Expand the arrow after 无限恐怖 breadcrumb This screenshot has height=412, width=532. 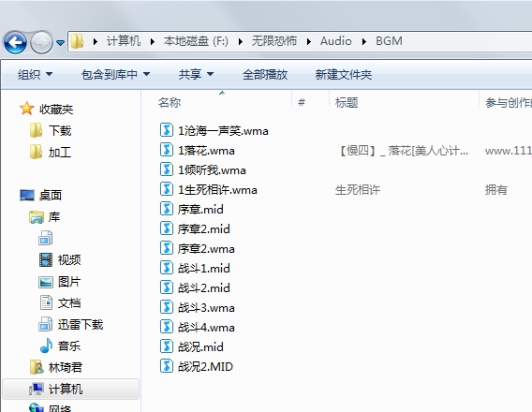coord(309,42)
